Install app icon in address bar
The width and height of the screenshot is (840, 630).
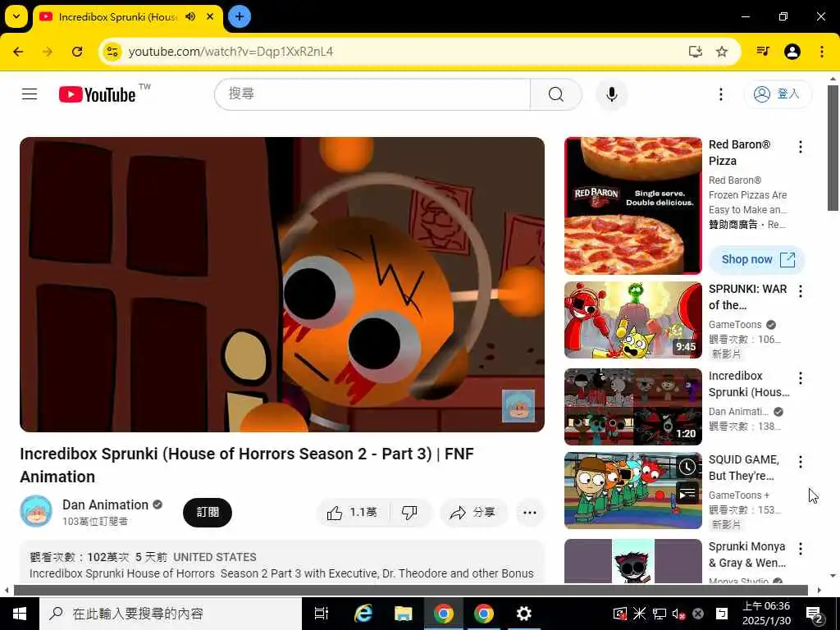pyautogui.click(x=696, y=52)
